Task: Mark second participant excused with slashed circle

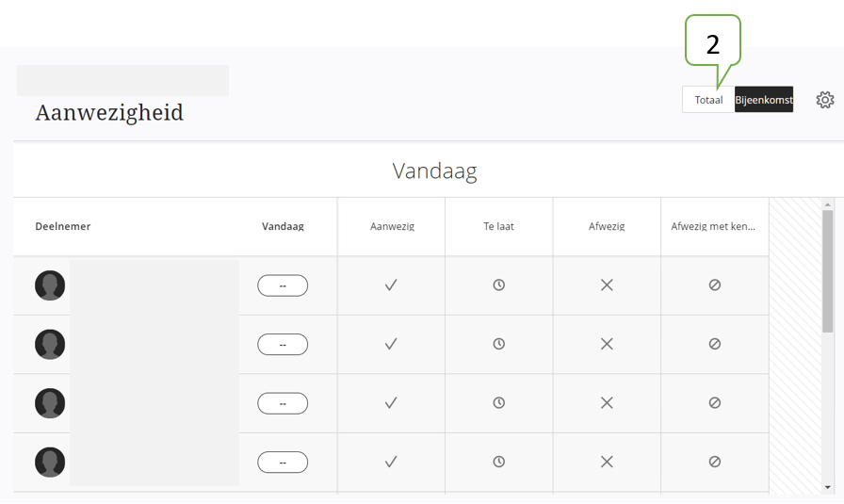Action: tap(714, 344)
